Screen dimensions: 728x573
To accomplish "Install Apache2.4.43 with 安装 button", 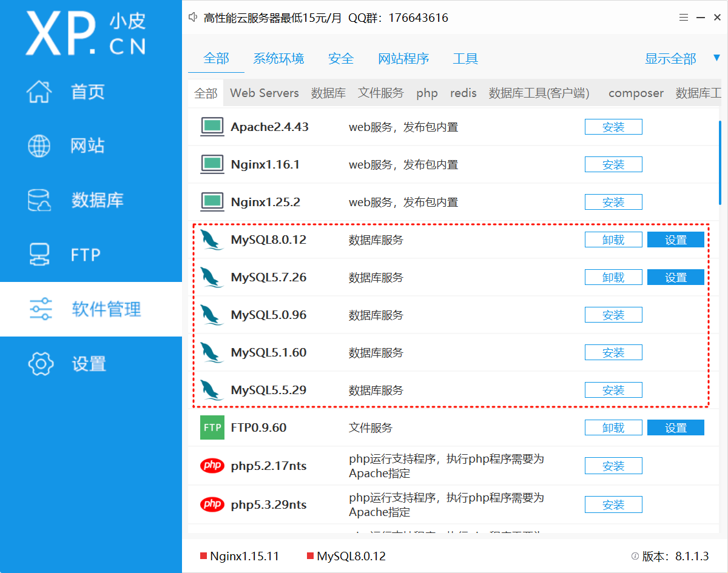I will [x=613, y=127].
